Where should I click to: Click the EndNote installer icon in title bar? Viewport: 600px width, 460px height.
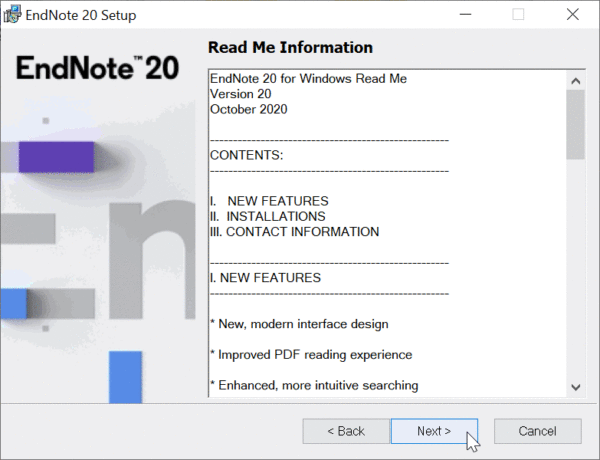tap(12, 15)
